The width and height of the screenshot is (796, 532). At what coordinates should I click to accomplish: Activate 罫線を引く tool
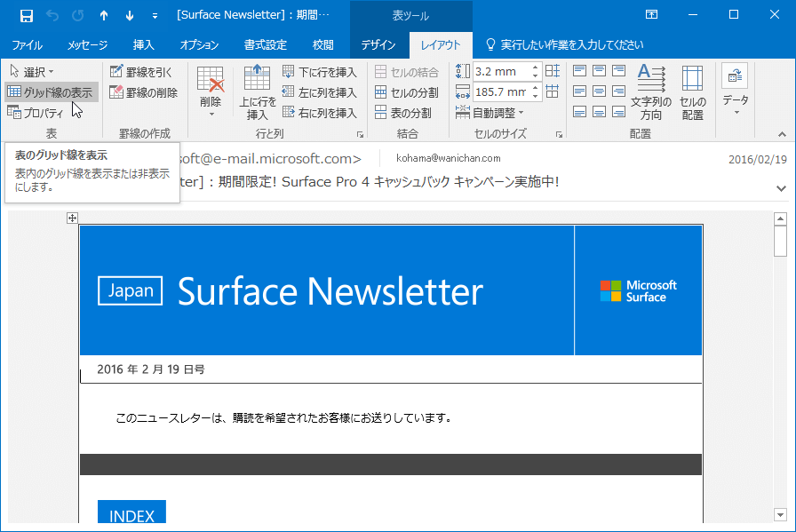click(x=141, y=72)
